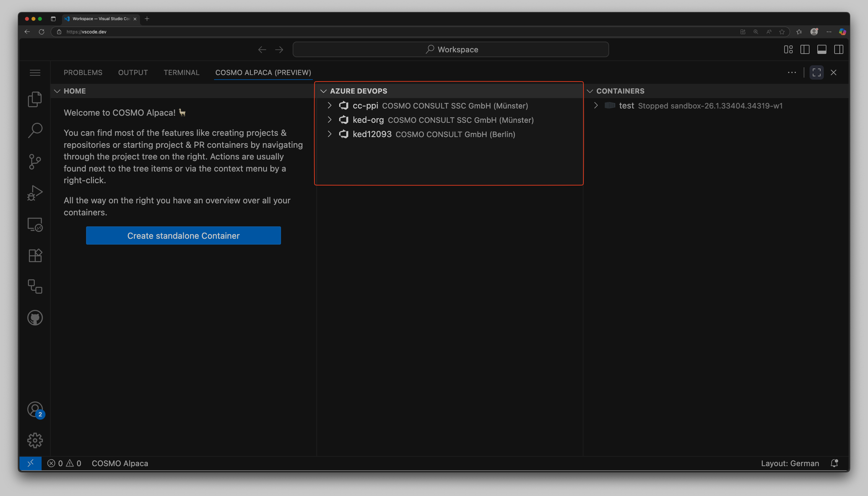Switch to the TERMINAL tab
This screenshot has width=868, height=496.
coord(181,72)
